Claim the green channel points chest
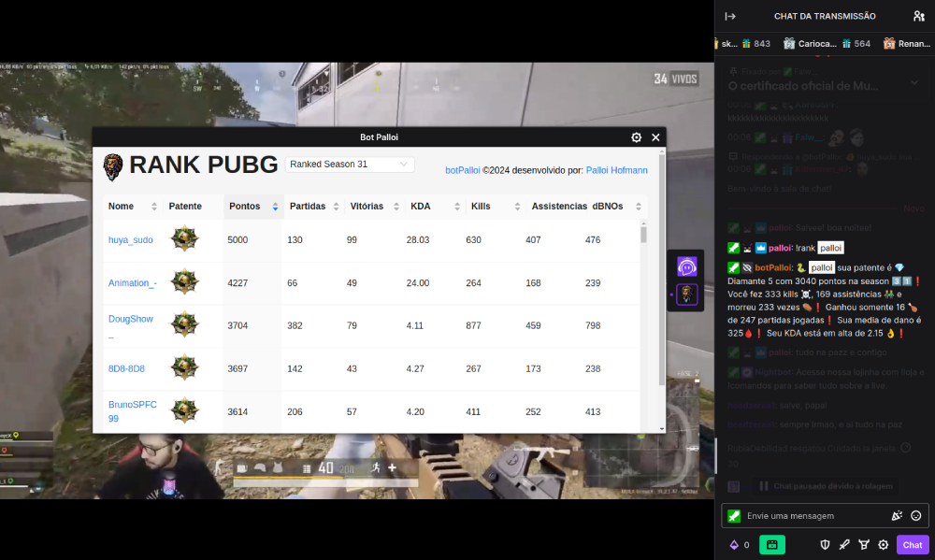 772,544
